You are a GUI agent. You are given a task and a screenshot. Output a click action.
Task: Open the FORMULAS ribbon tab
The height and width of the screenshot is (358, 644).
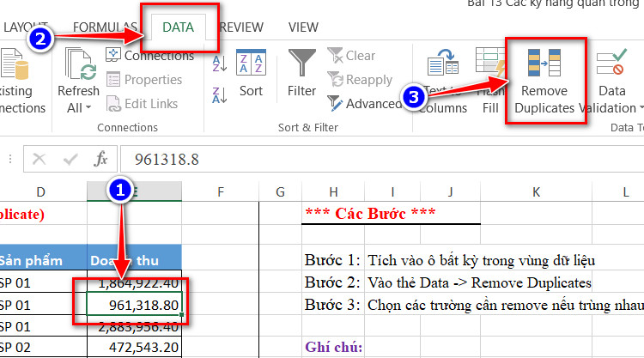(x=105, y=27)
